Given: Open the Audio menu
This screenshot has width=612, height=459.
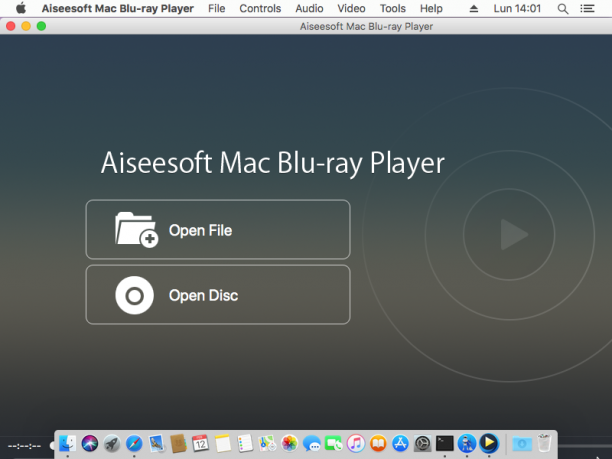Looking at the screenshot, I should click(309, 8).
